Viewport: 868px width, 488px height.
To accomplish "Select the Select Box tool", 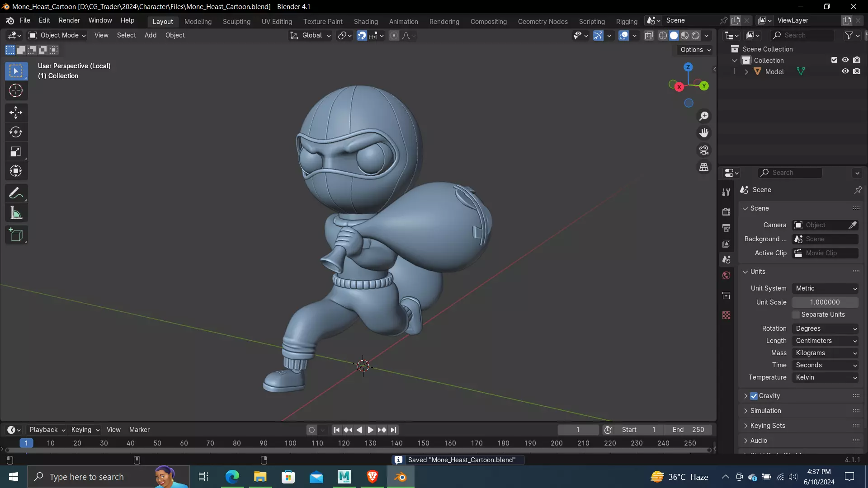I will coord(16,71).
